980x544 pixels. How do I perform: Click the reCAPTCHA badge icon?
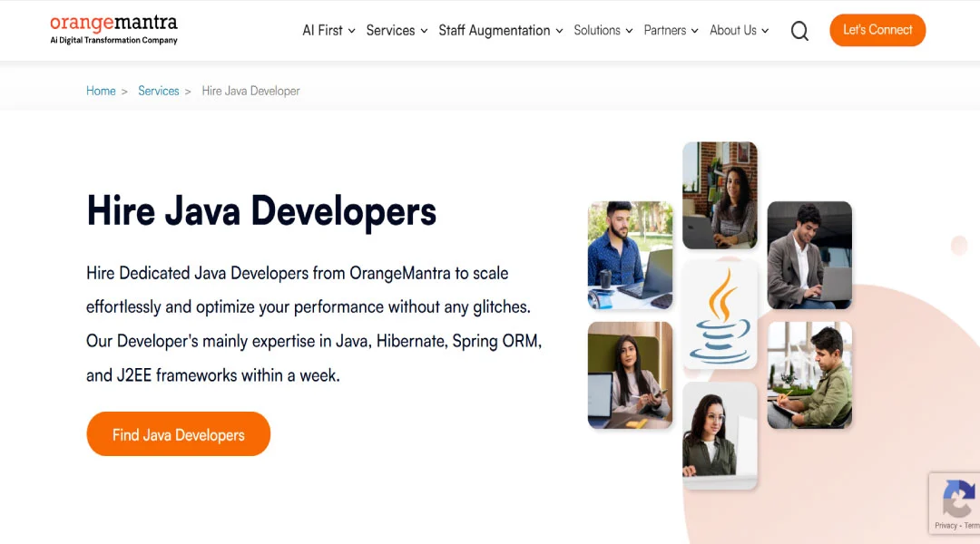coord(958,498)
